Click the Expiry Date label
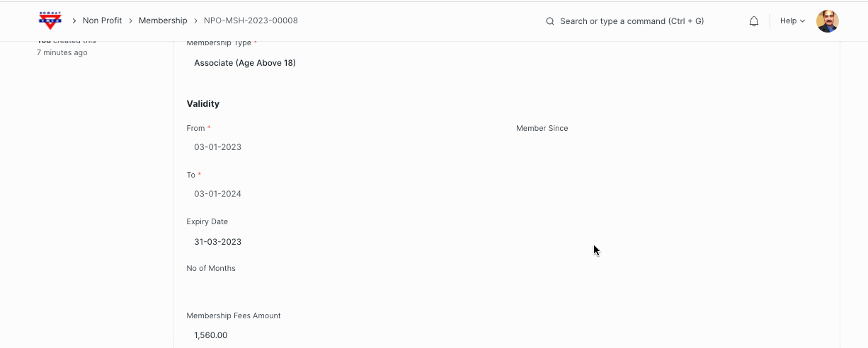This screenshot has height=348, width=868. click(207, 221)
